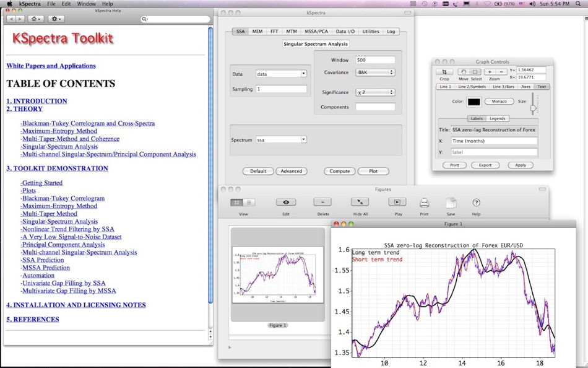
Task: Choose the Select rectangle tool in Graph Controls
Action: (475, 72)
